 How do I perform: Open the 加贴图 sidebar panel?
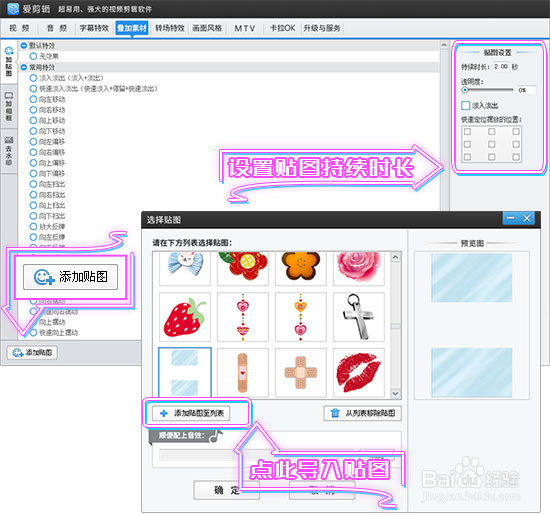pyautogui.click(x=9, y=62)
